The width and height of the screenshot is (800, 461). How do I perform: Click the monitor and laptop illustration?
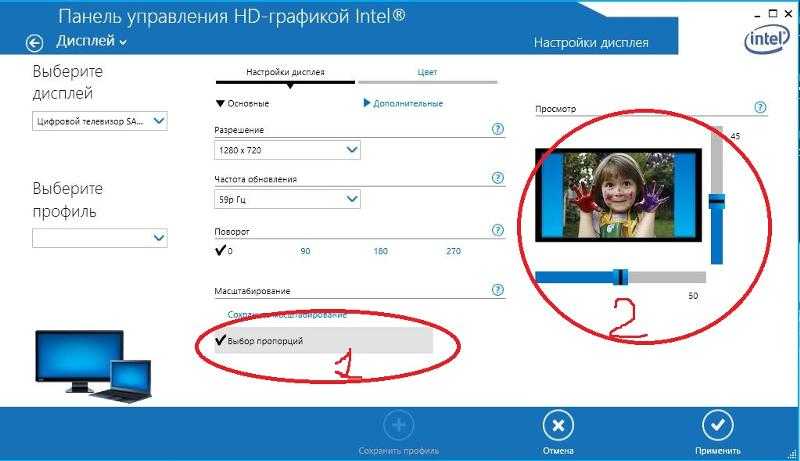[94, 366]
